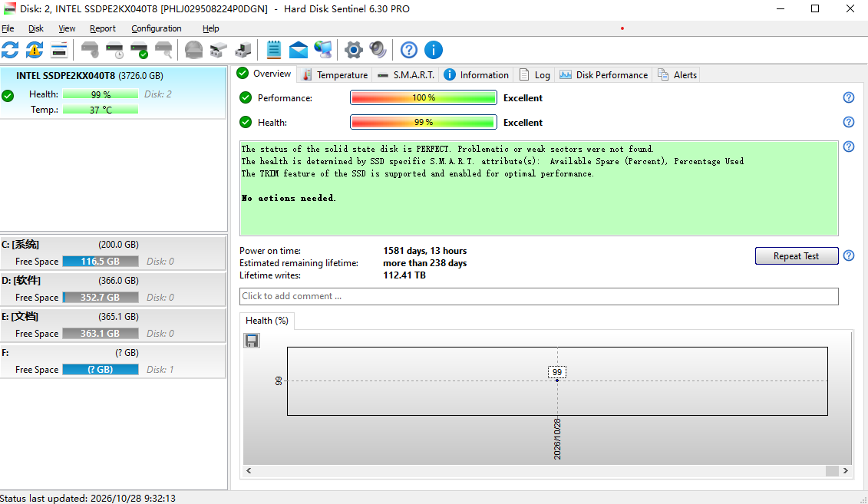The width and height of the screenshot is (868, 504).
Task: Click the sidebar Temp 37 °C bar
Action: tap(101, 110)
